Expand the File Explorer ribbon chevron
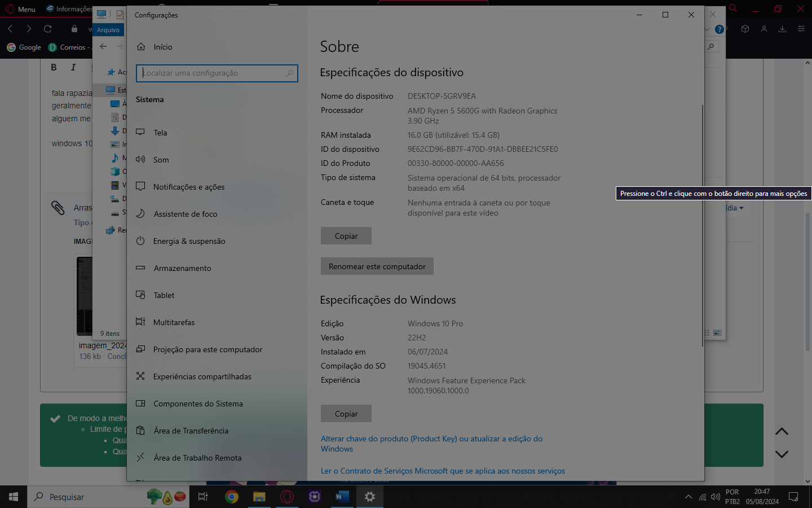 pyautogui.click(x=707, y=29)
